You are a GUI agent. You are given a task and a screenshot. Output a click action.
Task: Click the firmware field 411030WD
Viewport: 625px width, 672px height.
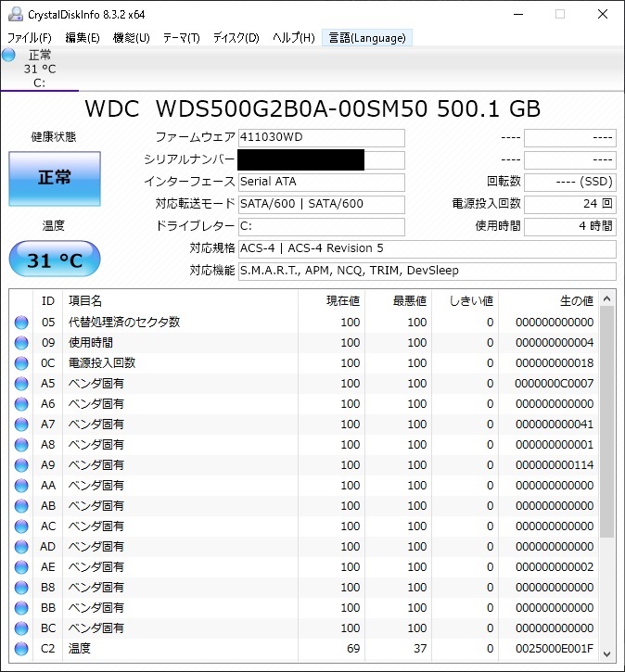(x=321, y=137)
